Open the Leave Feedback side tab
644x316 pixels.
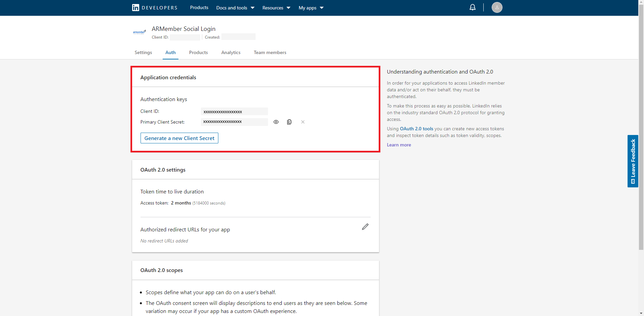(633, 161)
